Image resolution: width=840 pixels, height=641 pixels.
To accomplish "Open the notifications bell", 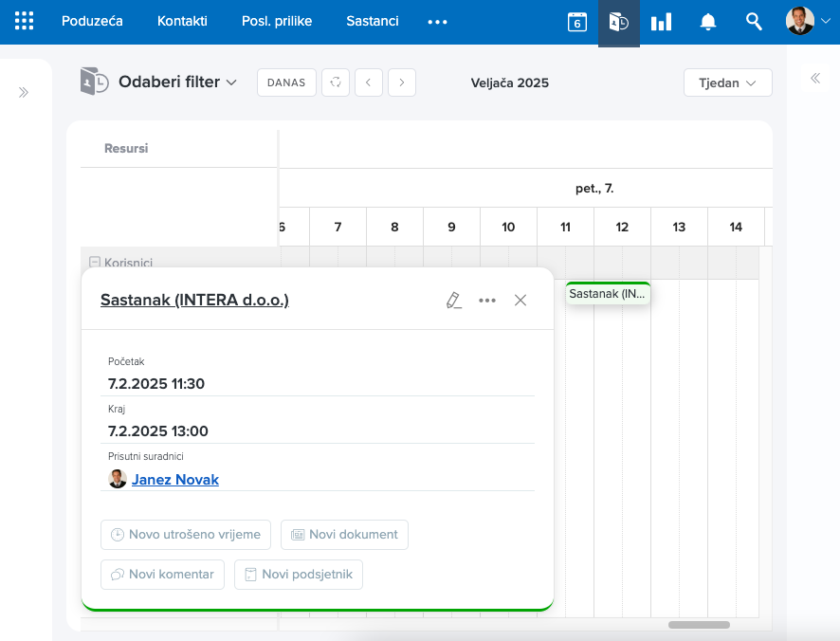I will click(x=707, y=22).
